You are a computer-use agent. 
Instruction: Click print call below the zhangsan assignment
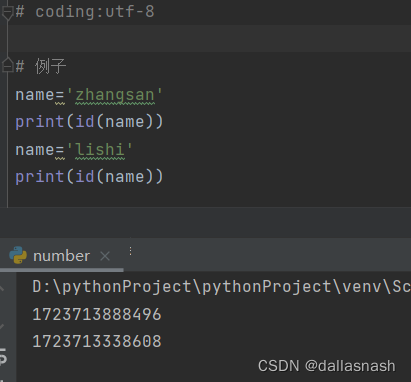(x=89, y=121)
